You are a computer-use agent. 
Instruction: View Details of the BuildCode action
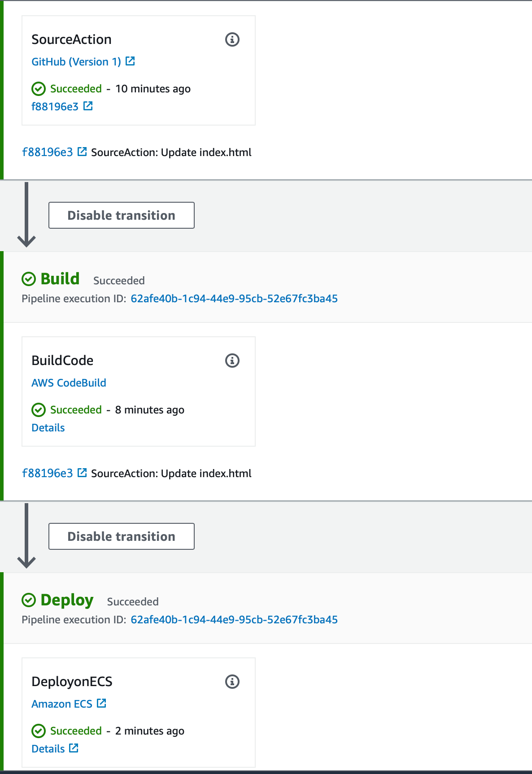pos(48,428)
